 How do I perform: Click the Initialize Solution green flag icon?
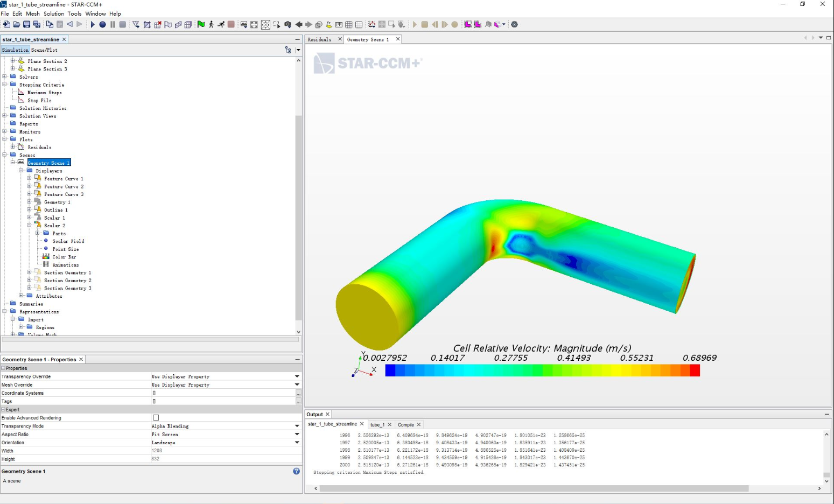[201, 24]
